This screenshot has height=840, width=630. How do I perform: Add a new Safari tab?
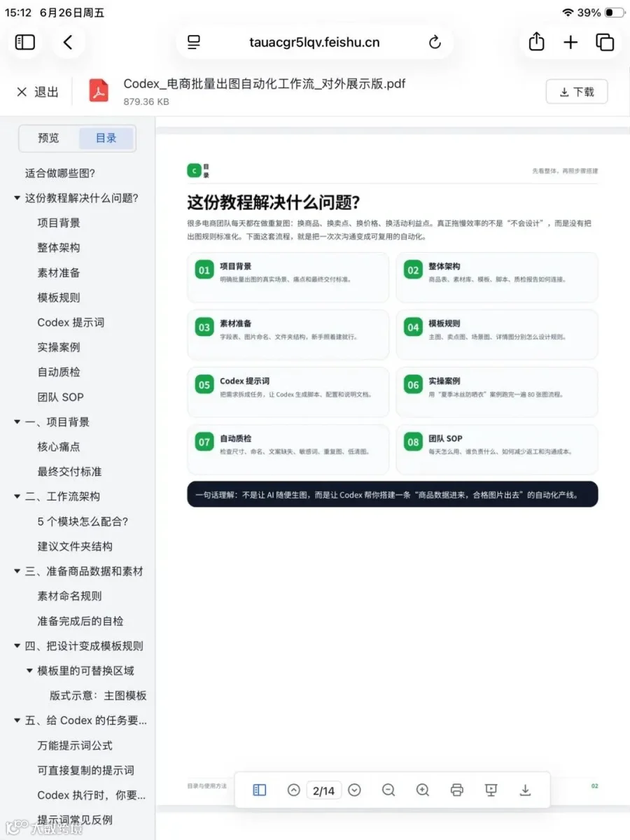(570, 43)
